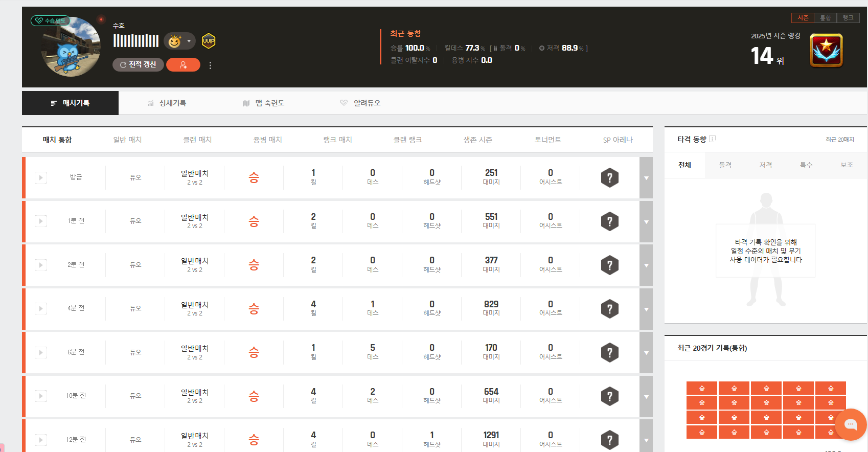Open the orange chat support bubble

(x=850, y=424)
